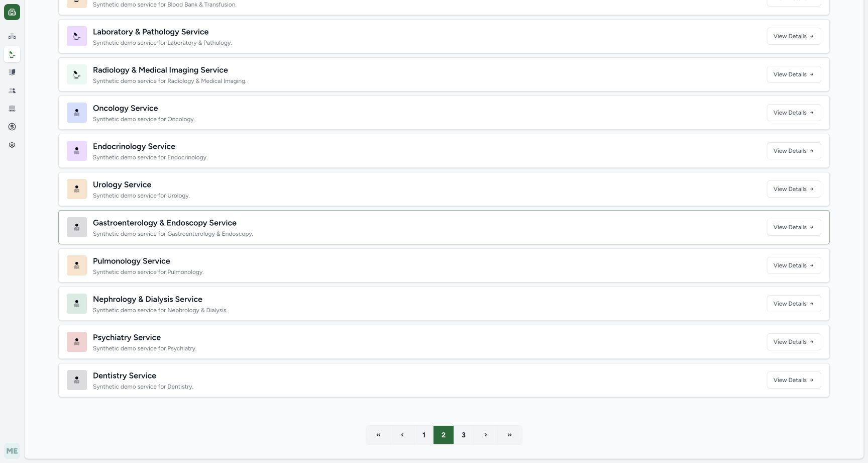Viewport: 868px width, 463px height.
Task: Open the hospital logo home icon
Action: tap(12, 12)
